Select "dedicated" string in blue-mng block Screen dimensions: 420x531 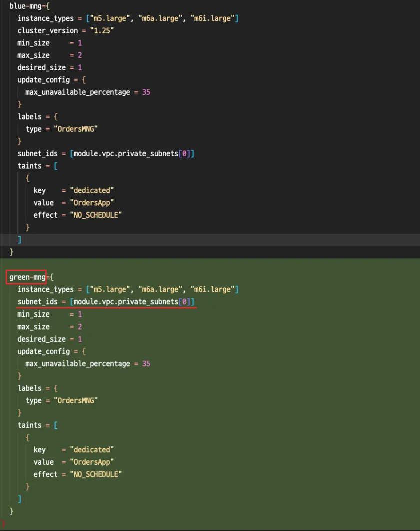coord(92,191)
